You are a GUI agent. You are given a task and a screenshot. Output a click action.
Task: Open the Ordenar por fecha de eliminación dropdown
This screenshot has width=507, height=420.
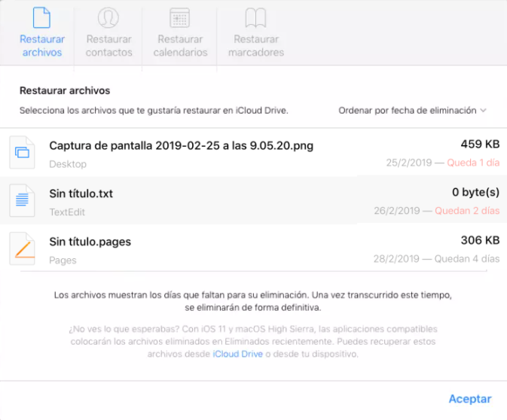pos(407,110)
